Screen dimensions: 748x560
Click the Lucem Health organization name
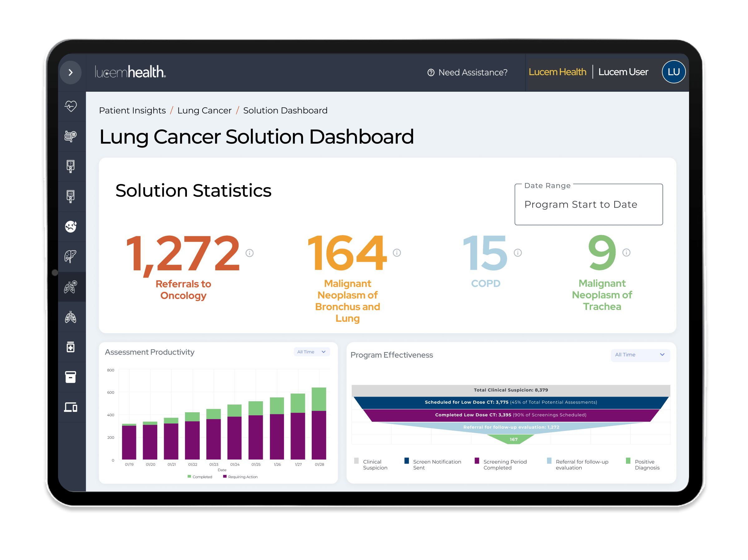coord(557,72)
